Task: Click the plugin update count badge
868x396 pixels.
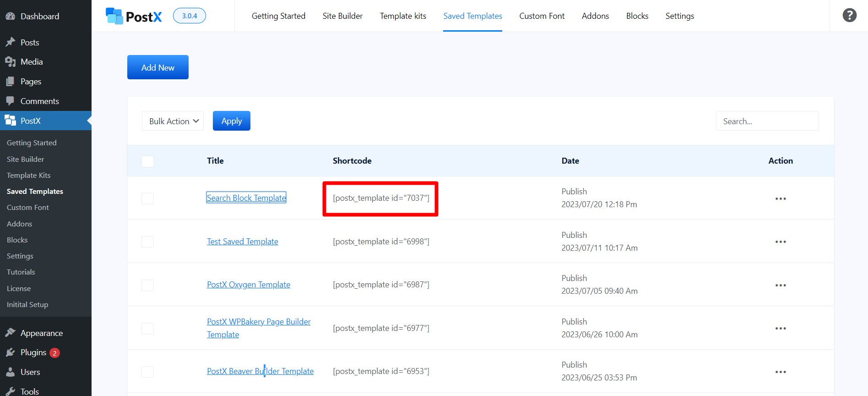Action: coord(54,352)
